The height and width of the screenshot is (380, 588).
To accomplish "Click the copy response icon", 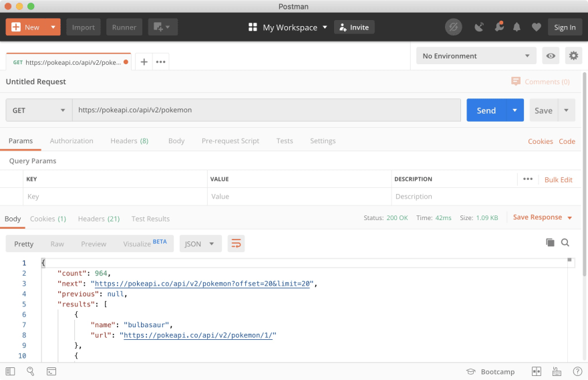I will point(550,243).
